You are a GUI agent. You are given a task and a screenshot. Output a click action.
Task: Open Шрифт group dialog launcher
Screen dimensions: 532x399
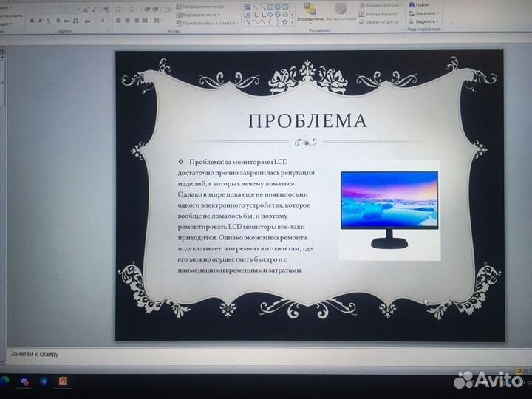click(x=109, y=31)
